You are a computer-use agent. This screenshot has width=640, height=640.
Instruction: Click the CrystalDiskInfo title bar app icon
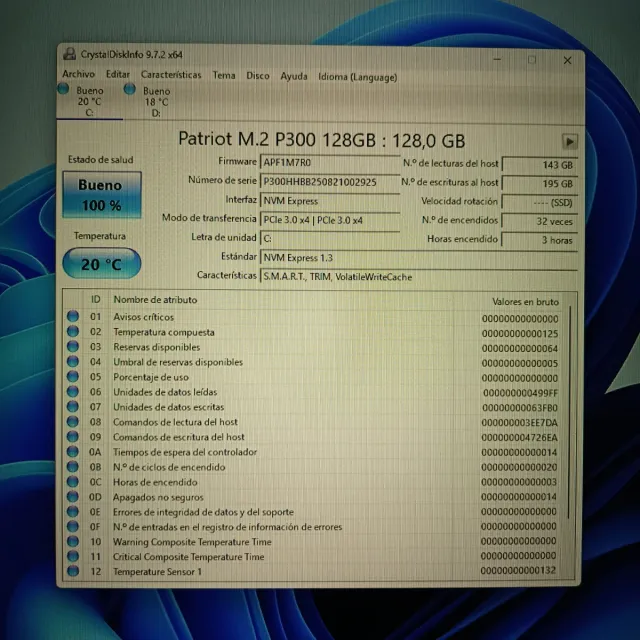point(68,56)
